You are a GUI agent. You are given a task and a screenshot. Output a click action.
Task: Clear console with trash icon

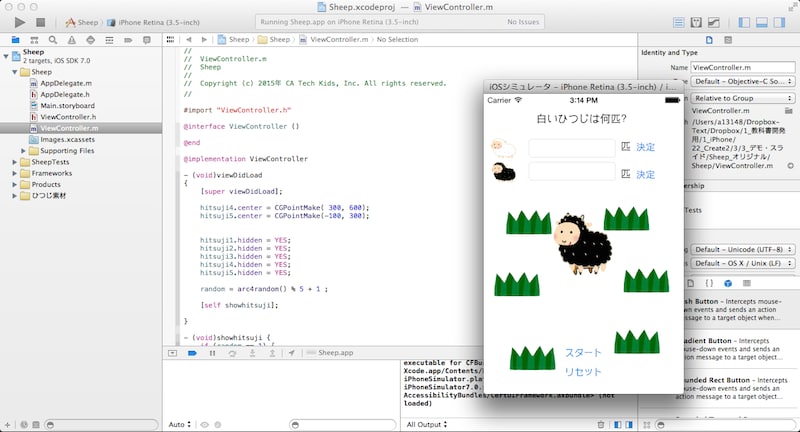click(x=599, y=424)
